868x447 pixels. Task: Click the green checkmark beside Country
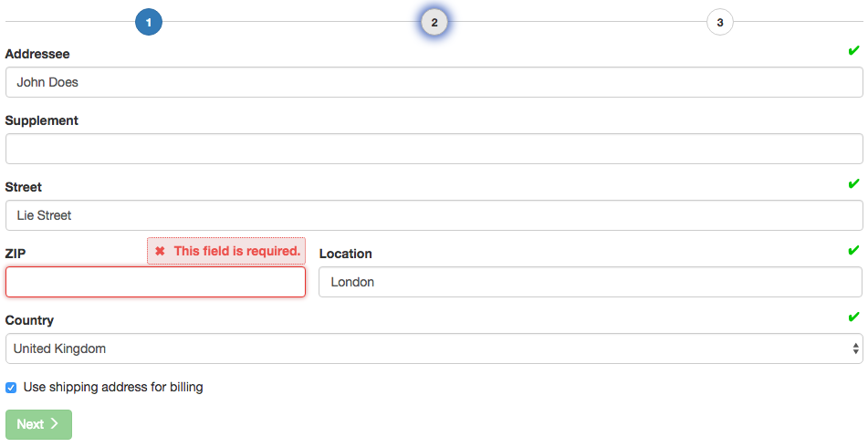pyautogui.click(x=853, y=317)
